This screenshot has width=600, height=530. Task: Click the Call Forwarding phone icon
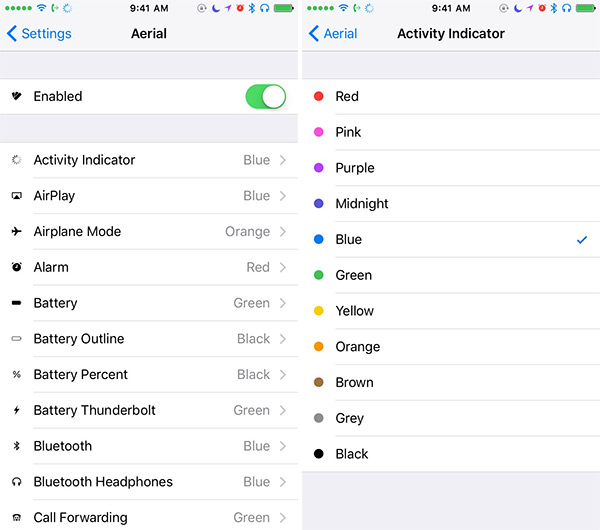pos(16,518)
